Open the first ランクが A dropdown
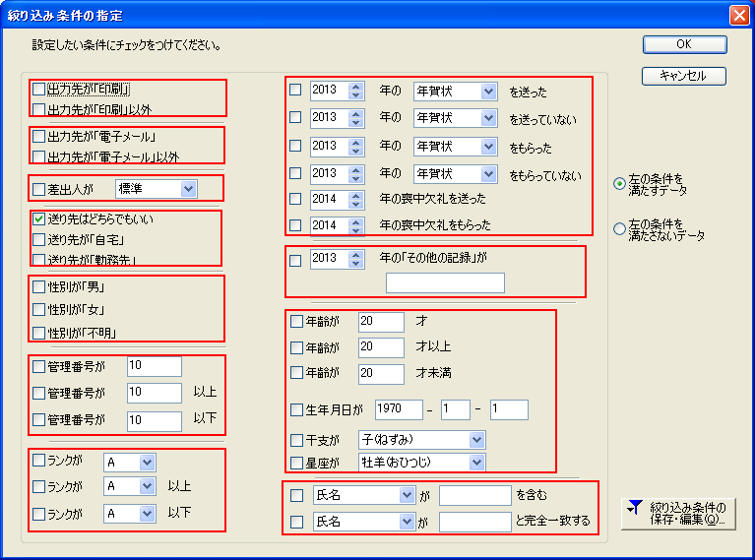 coord(147,461)
